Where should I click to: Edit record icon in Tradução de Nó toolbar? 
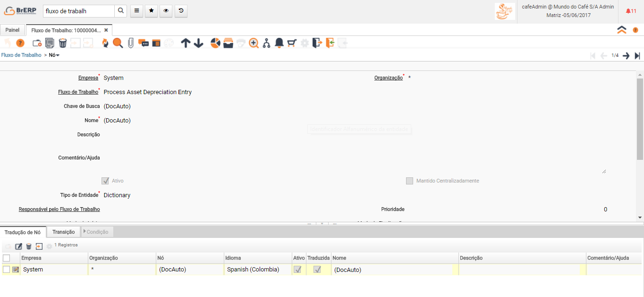point(19,246)
